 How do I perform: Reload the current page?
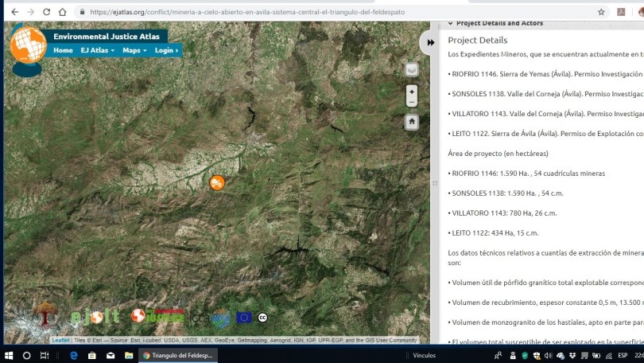coord(46,12)
